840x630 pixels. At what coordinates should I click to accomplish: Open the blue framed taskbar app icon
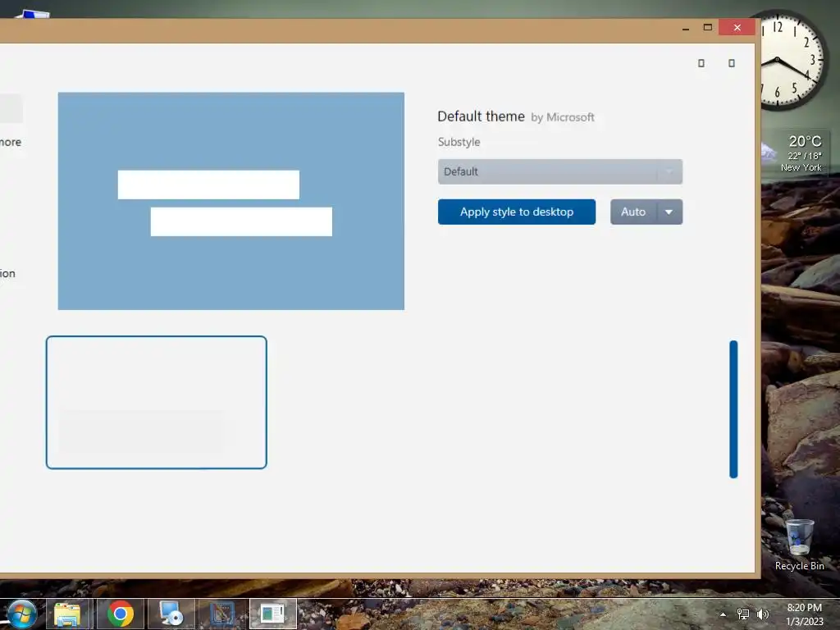click(x=221, y=614)
